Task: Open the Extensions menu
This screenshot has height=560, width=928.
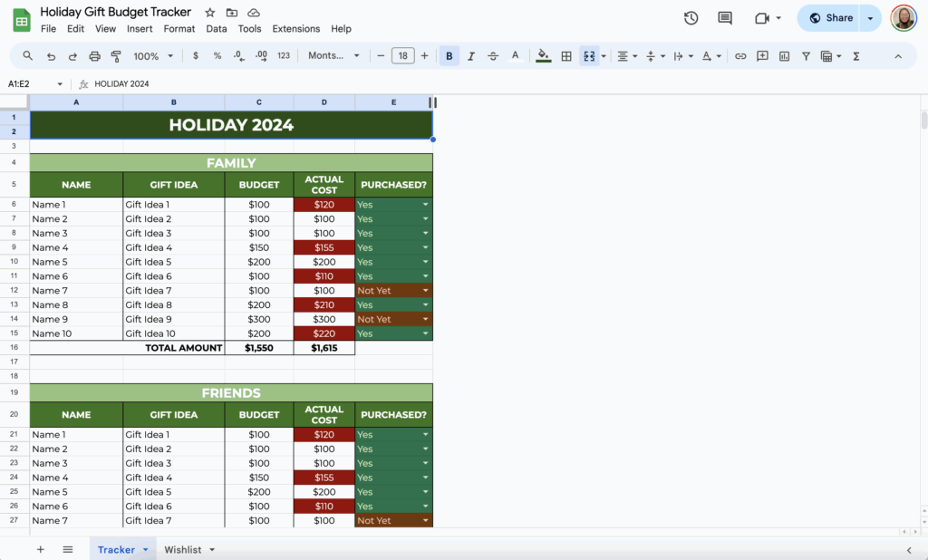Action: (x=295, y=28)
